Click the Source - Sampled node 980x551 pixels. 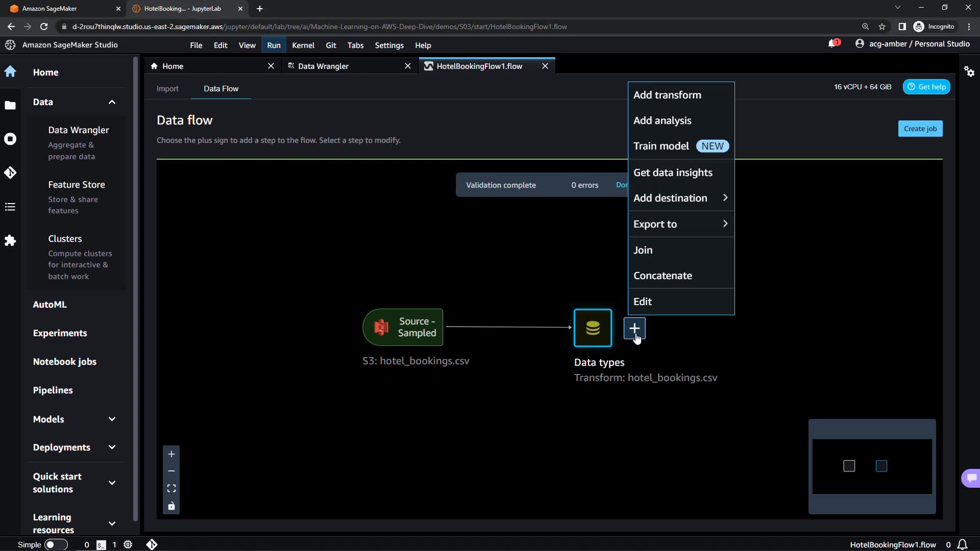pyautogui.click(x=403, y=328)
